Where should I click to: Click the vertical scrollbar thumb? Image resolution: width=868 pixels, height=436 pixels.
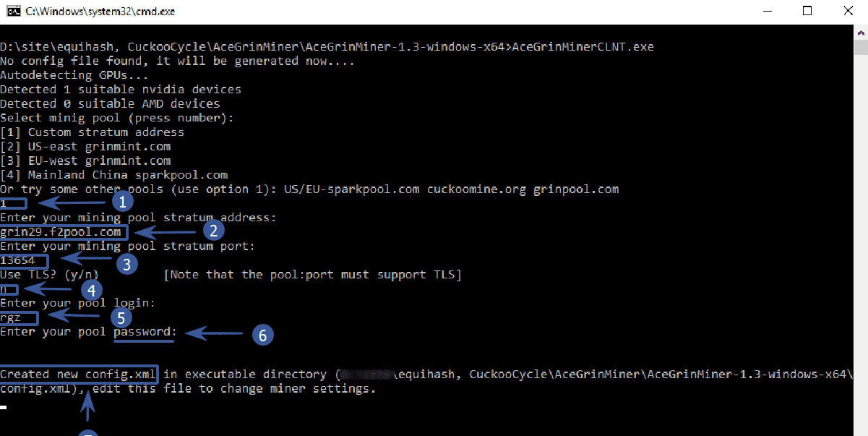(861, 47)
